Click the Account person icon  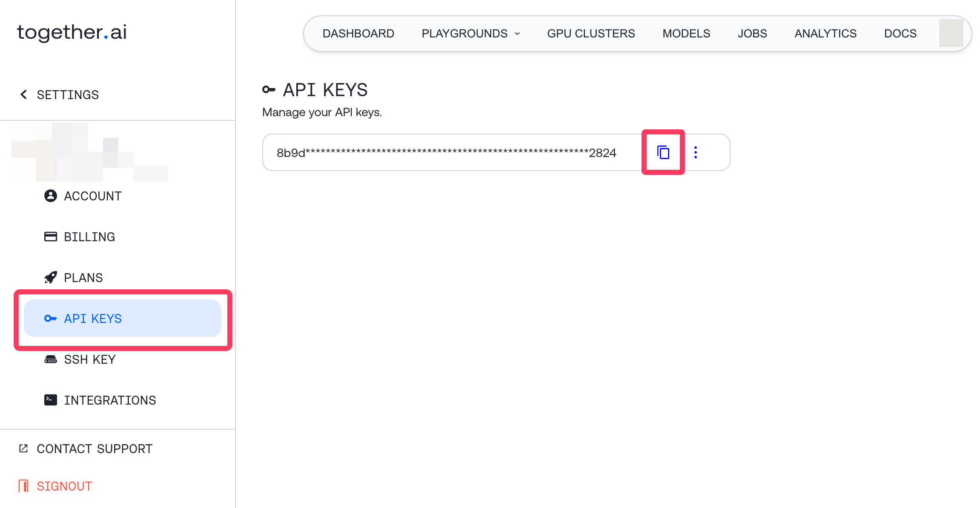(51, 196)
